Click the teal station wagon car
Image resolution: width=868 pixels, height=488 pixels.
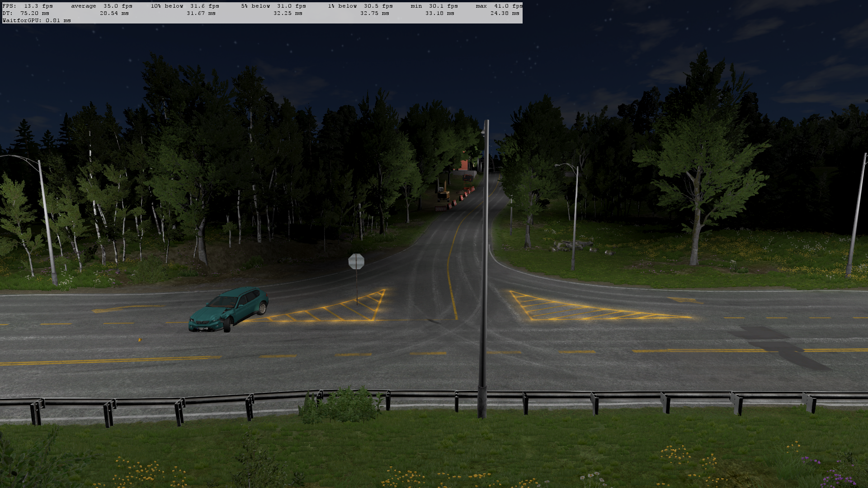[x=228, y=310]
